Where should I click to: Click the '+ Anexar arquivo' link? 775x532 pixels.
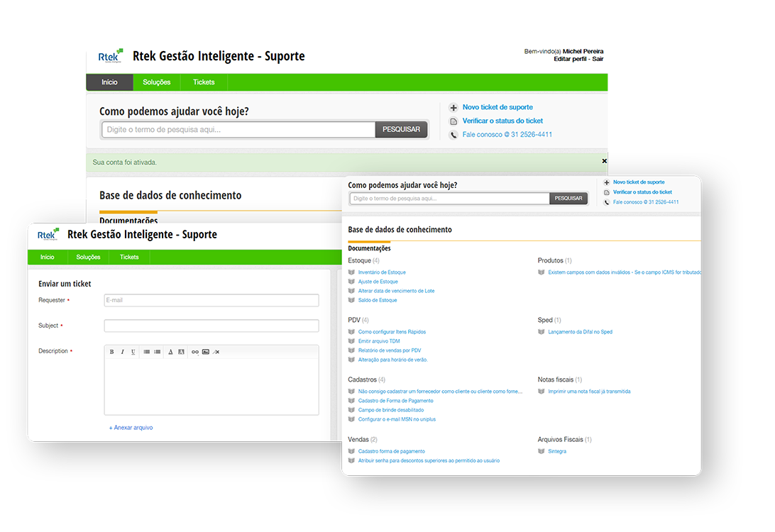click(131, 428)
